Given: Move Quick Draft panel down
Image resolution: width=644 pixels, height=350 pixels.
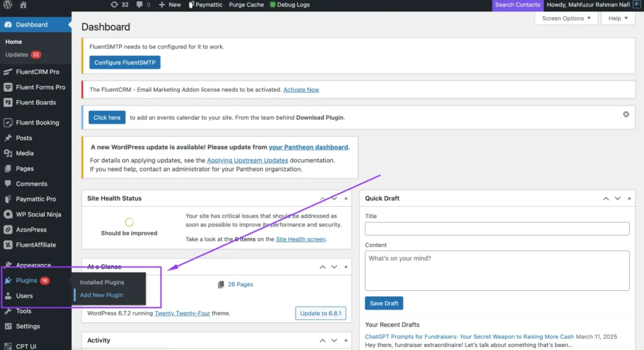Looking at the screenshot, I should click(x=618, y=198).
